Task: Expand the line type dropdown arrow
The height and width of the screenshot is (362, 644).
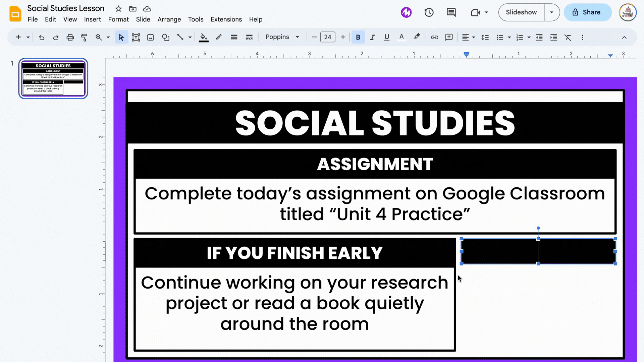Action: 190,37
